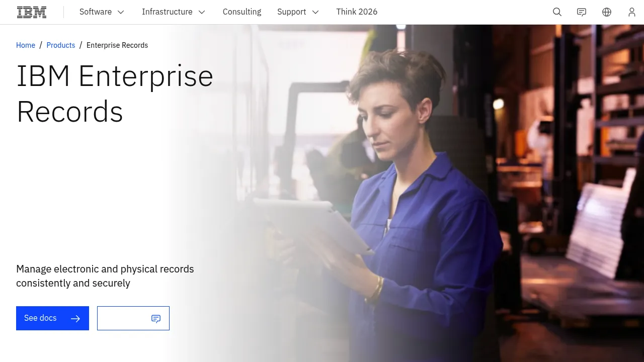The image size is (644, 362).
Task: Open the search icon in header
Action: pyautogui.click(x=557, y=12)
